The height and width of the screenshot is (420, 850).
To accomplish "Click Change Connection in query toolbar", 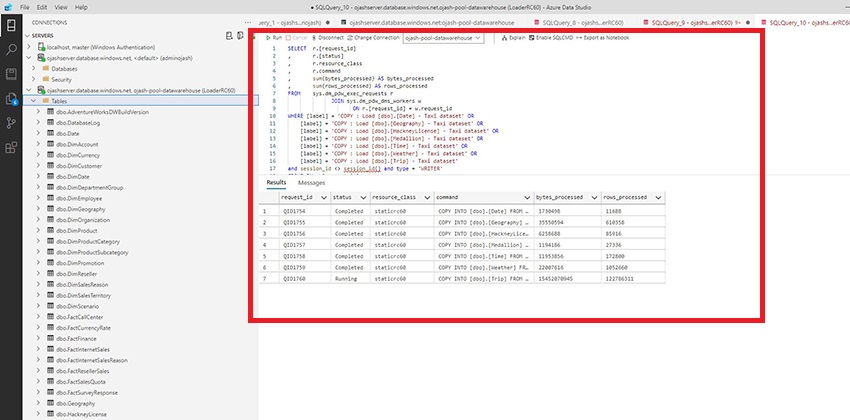I will (x=374, y=38).
